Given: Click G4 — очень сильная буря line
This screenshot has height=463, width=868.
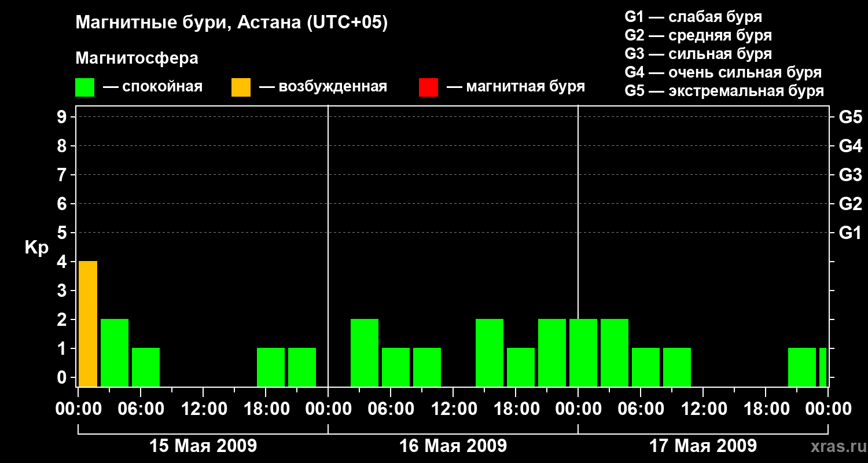Looking at the screenshot, I should pyautogui.click(x=723, y=72).
